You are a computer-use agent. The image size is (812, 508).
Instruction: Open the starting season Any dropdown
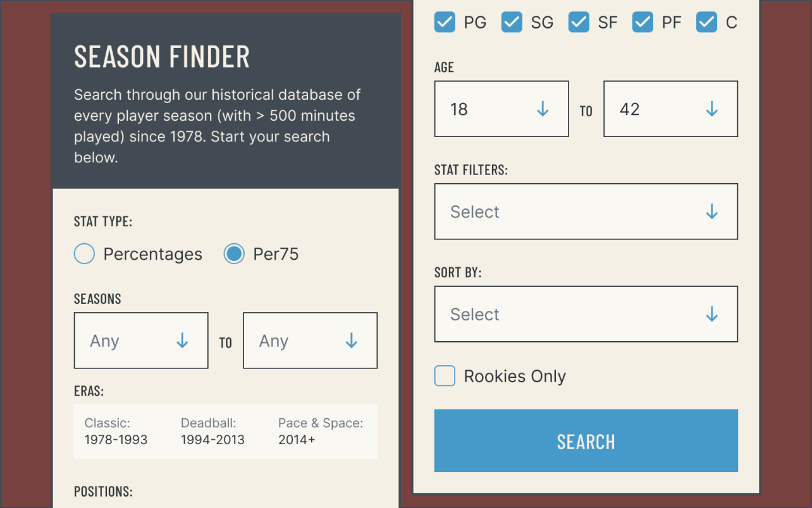(140, 341)
